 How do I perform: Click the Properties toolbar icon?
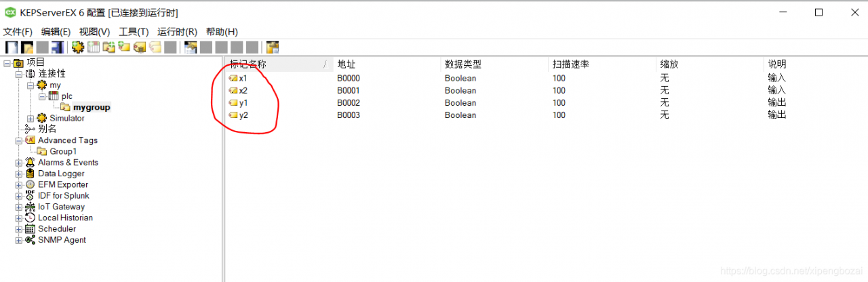point(191,47)
